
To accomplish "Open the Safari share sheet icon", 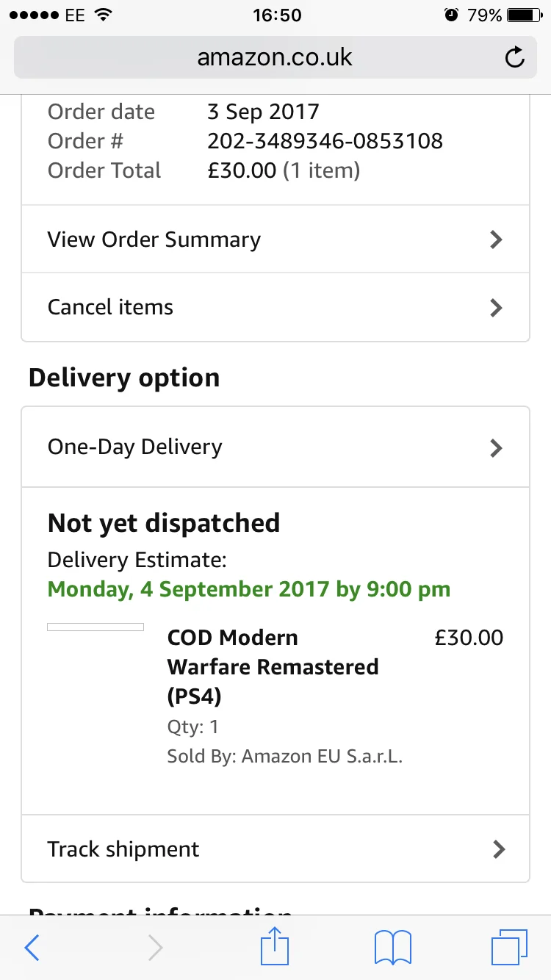I will coord(275,945).
